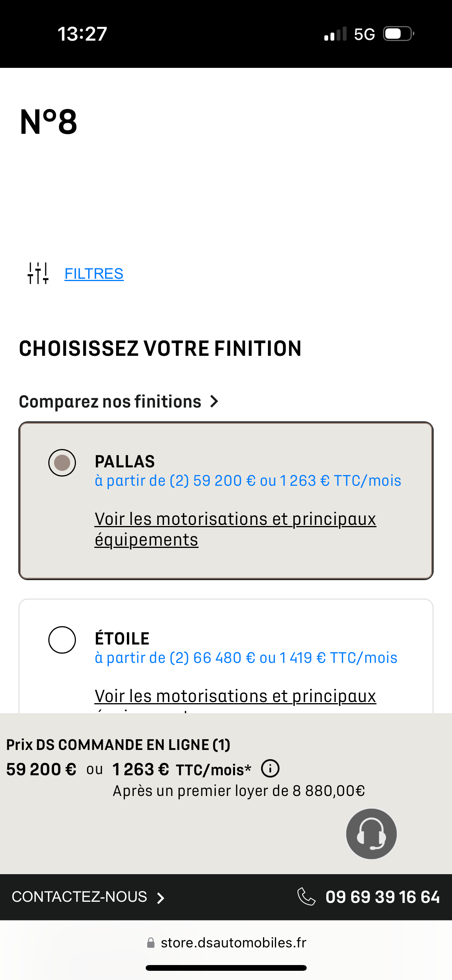Tap the phone handset icon
Screen dimensions: 452x980
click(306, 896)
